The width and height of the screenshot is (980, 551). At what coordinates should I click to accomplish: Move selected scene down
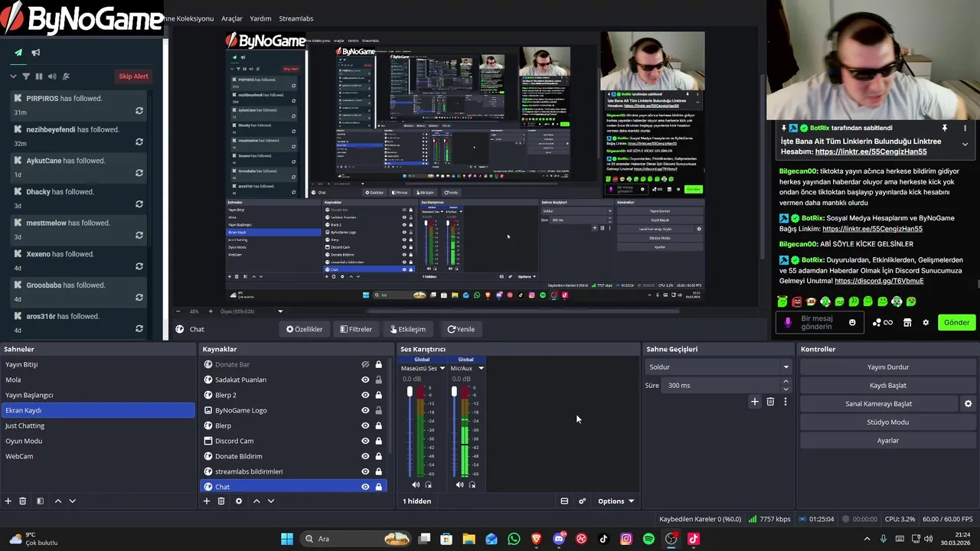(72, 501)
